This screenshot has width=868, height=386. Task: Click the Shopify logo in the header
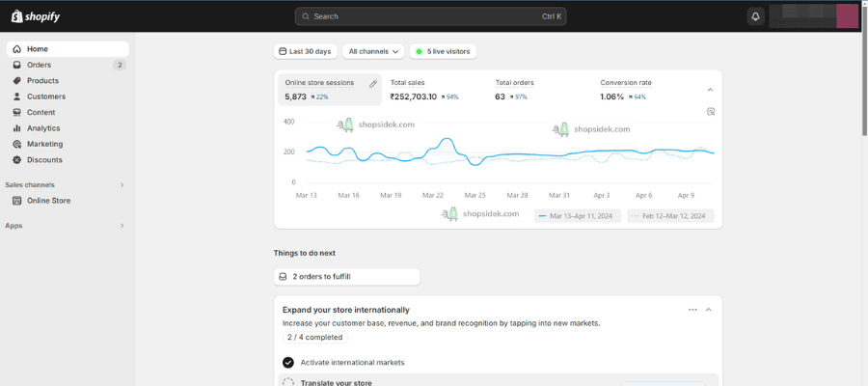[x=37, y=15]
